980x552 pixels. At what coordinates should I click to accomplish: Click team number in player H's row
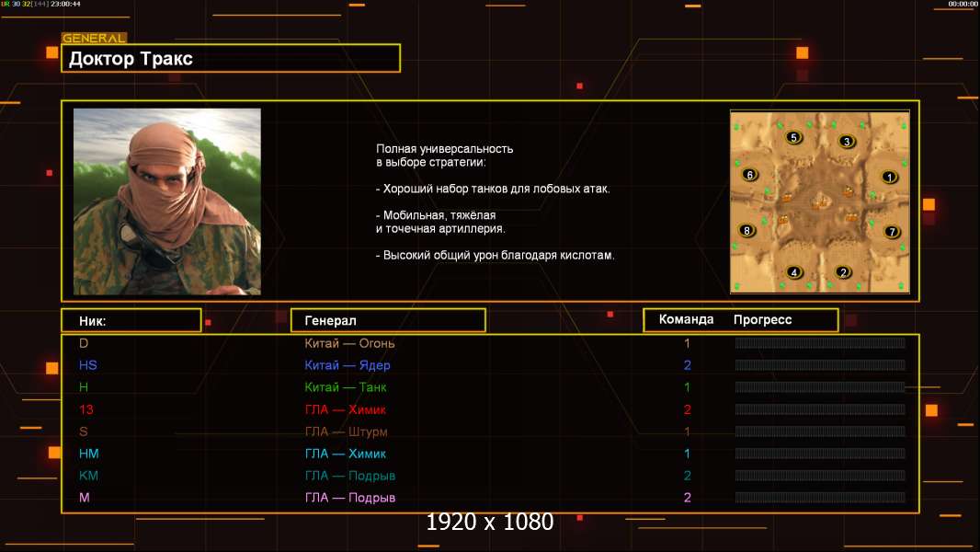click(687, 387)
